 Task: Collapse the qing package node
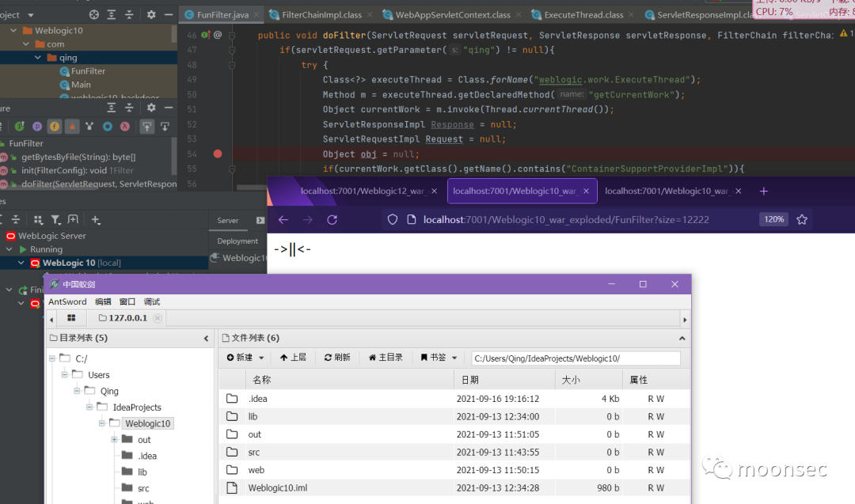(x=38, y=57)
